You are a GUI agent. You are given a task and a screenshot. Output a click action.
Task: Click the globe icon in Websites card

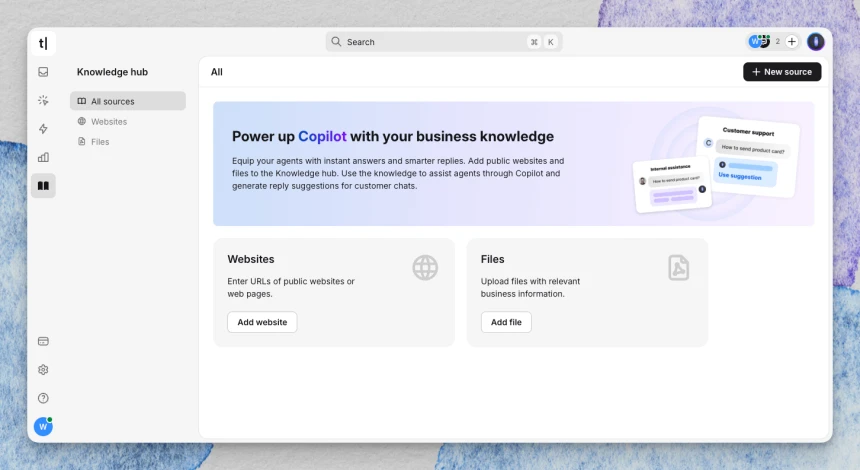pyautogui.click(x=425, y=268)
